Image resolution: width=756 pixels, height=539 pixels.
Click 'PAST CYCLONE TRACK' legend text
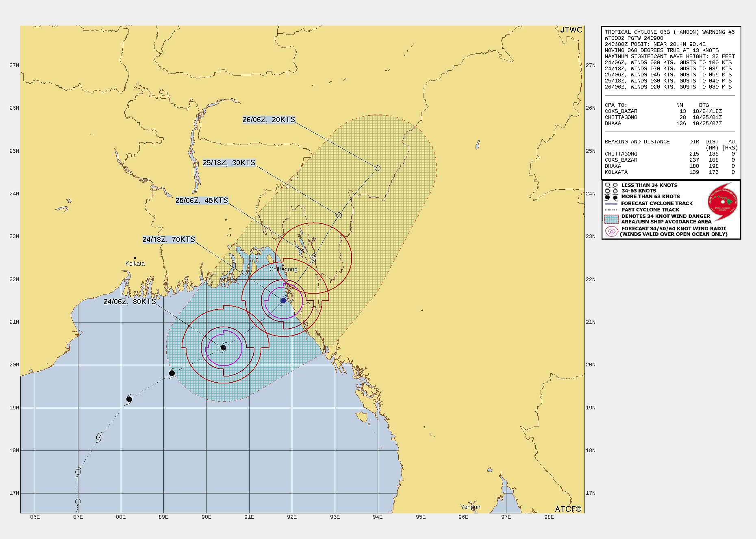650,210
